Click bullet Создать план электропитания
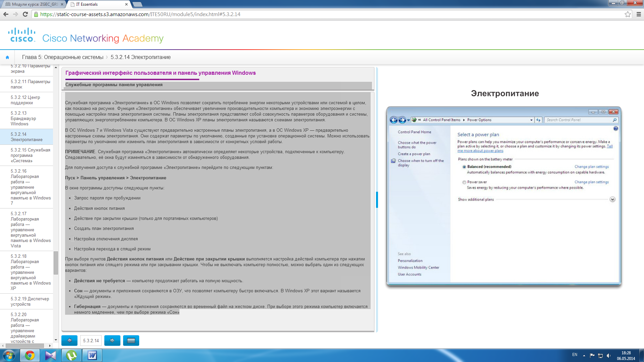644x362 pixels. 104,229
